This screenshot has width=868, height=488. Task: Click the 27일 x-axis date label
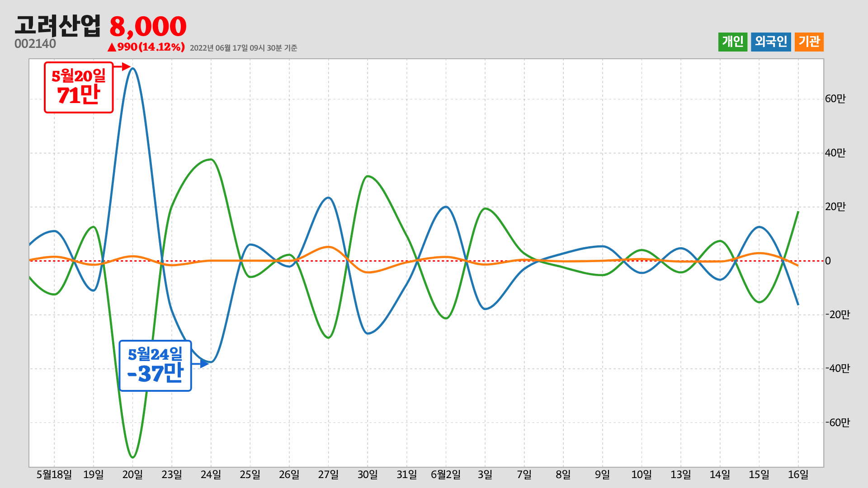[328, 474]
